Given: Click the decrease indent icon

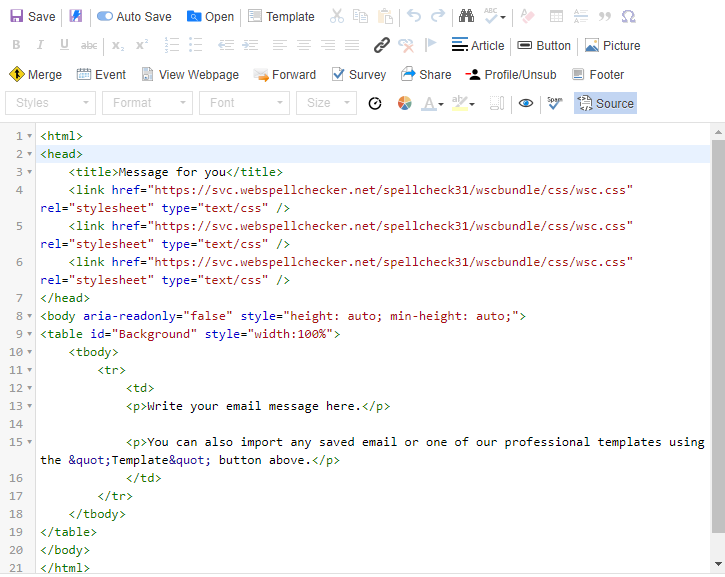Looking at the screenshot, I should click(226, 45).
